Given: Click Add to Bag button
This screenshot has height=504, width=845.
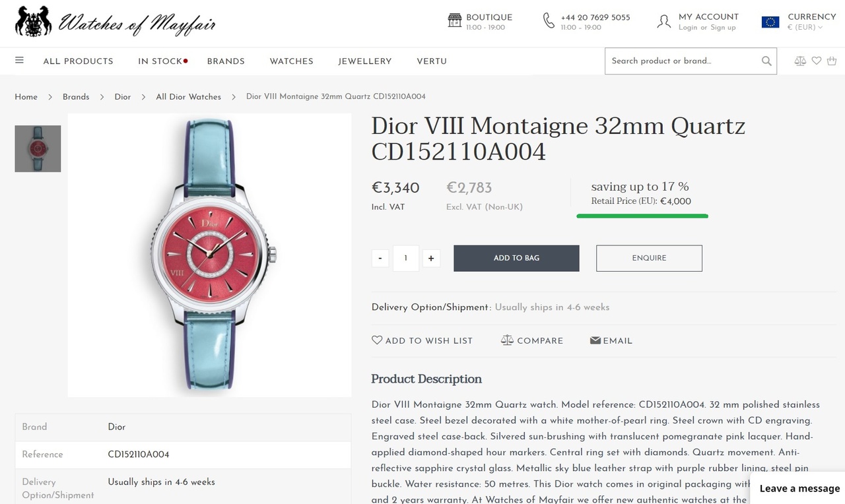Looking at the screenshot, I should (516, 259).
